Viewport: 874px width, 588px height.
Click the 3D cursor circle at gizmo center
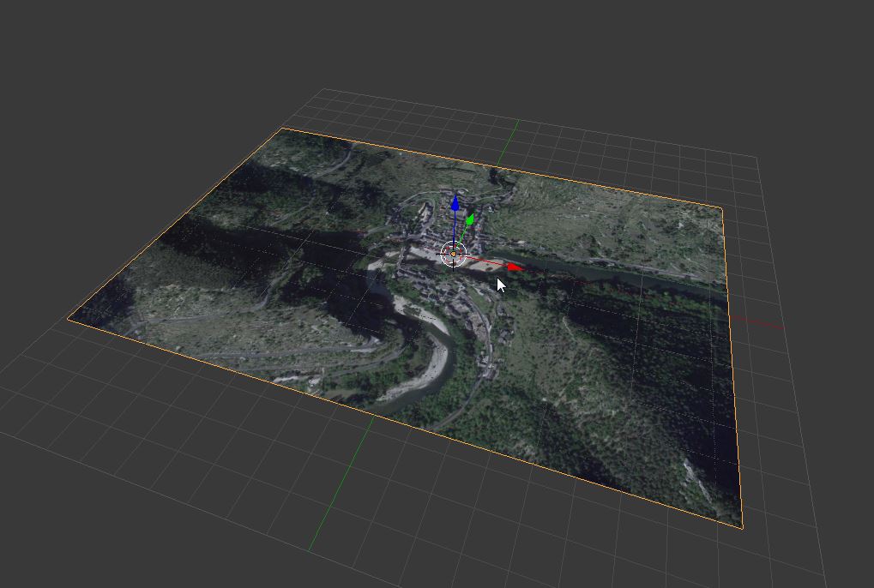coord(453,254)
